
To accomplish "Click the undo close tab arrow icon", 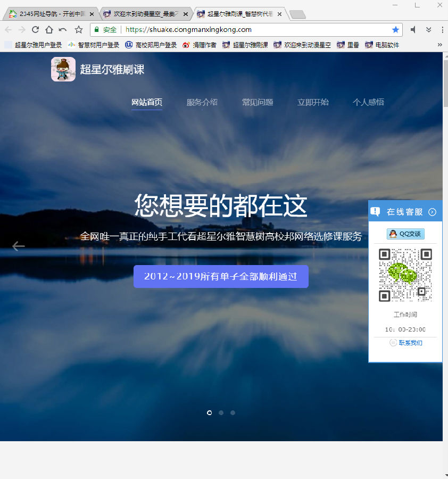I will pos(63,30).
